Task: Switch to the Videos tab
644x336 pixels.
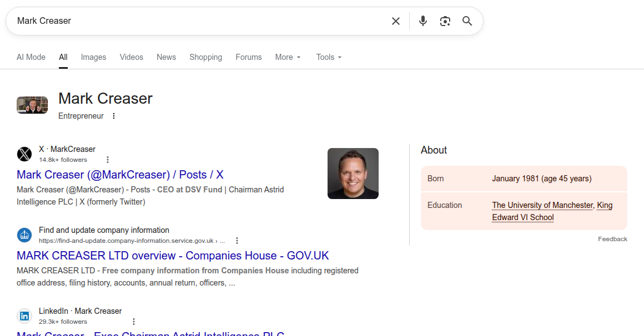Action: (x=132, y=57)
